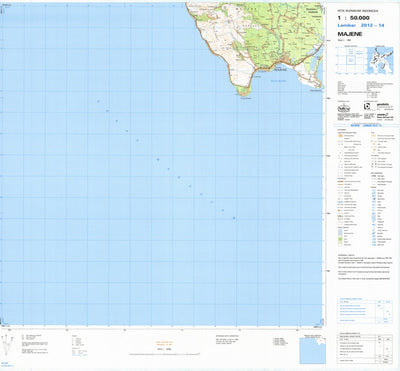Click the "PETA RUPABUMI INDONESIA" heading
This screenshot has width=400, height=371.
click(x=358, y=11)
